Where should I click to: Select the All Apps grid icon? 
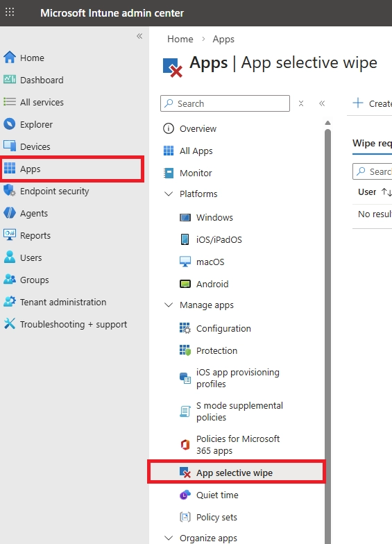point(169,151)
